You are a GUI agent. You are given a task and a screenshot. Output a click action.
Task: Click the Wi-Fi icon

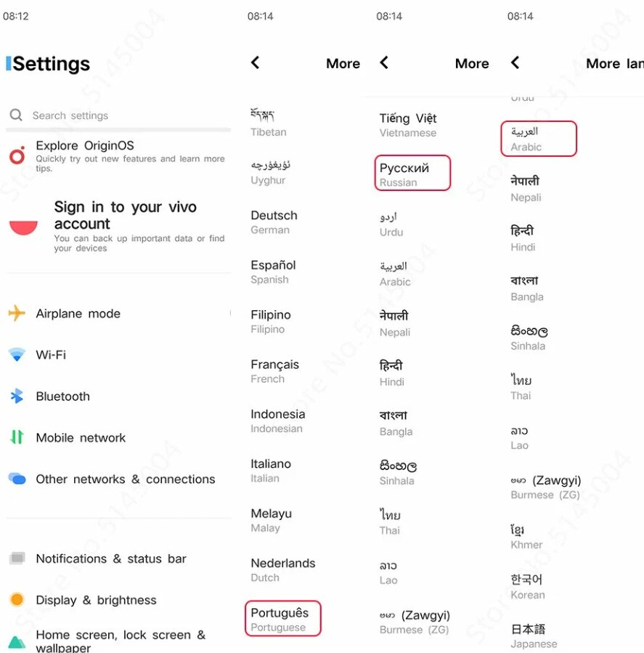tap(17, 355)
